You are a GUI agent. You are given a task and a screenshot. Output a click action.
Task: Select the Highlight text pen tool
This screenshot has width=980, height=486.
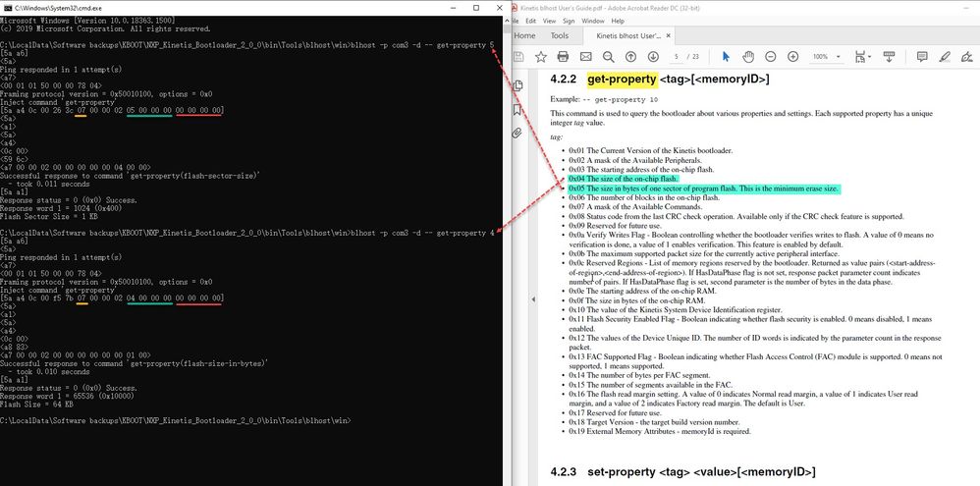[945, 57]
